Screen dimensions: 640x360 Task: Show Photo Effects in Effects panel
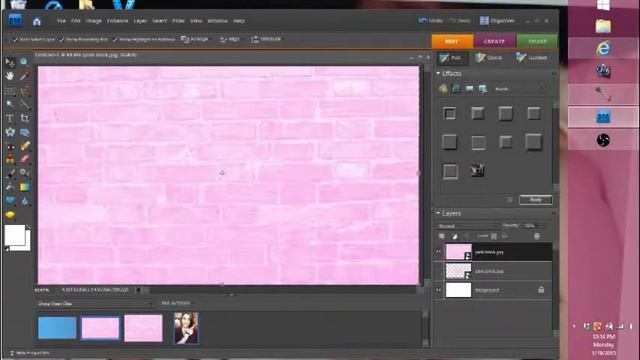pos(469,89)
